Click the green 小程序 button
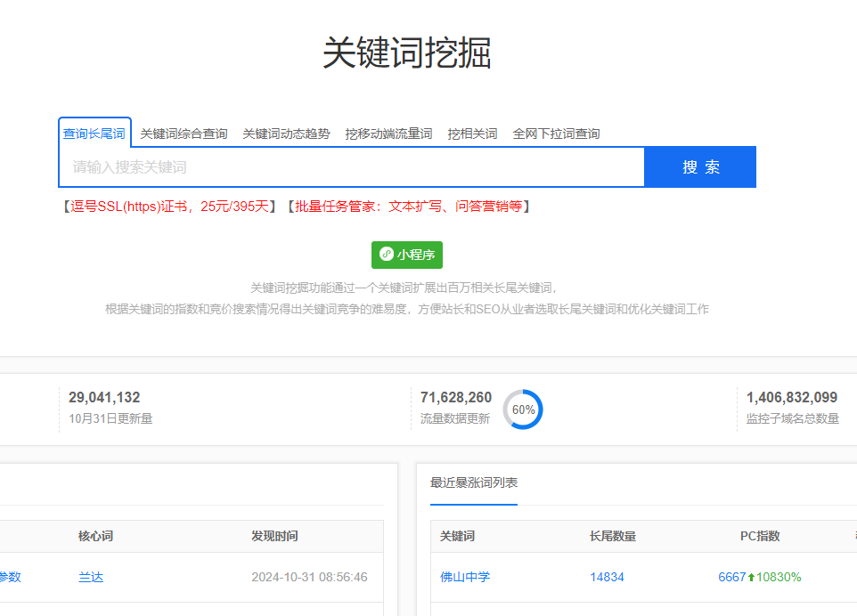Viewport: 857px width, 616px height. (406, 255)
